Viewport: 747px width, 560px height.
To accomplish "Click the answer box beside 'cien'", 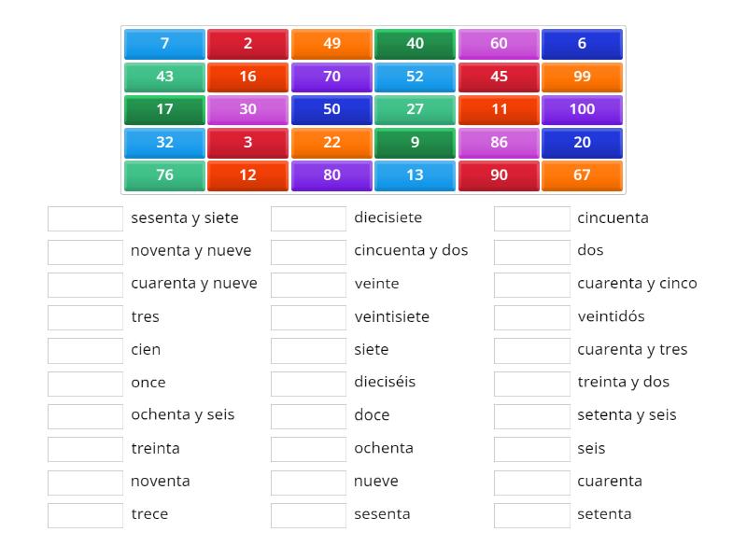I will (x=85, y=349).
